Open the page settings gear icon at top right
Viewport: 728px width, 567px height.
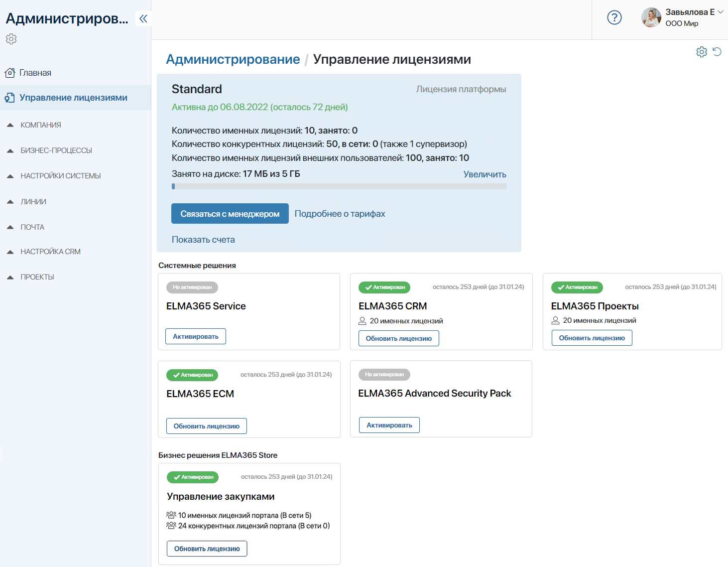coord(702,52)
